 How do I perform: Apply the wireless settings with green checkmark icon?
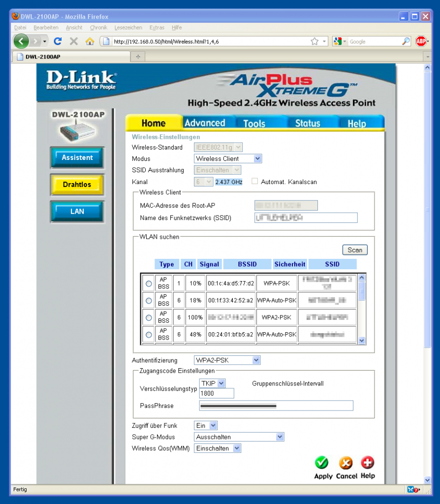pos(322,464)
